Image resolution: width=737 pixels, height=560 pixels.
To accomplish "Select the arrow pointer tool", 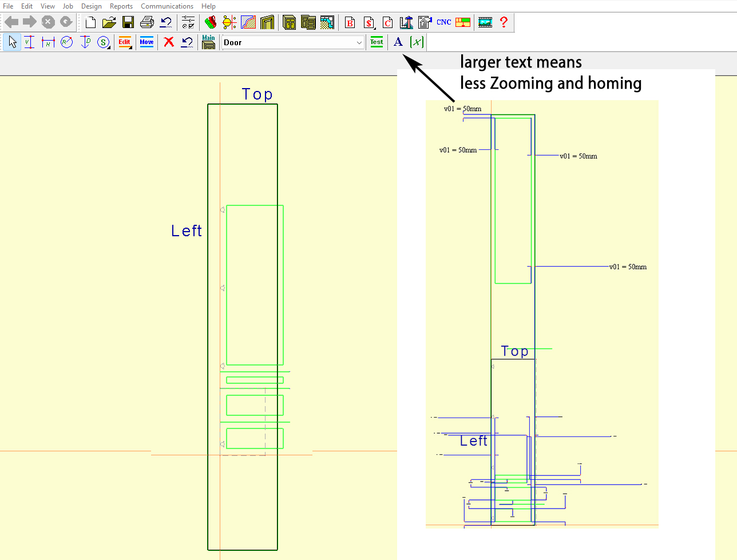I will click(x=12, y=42).
